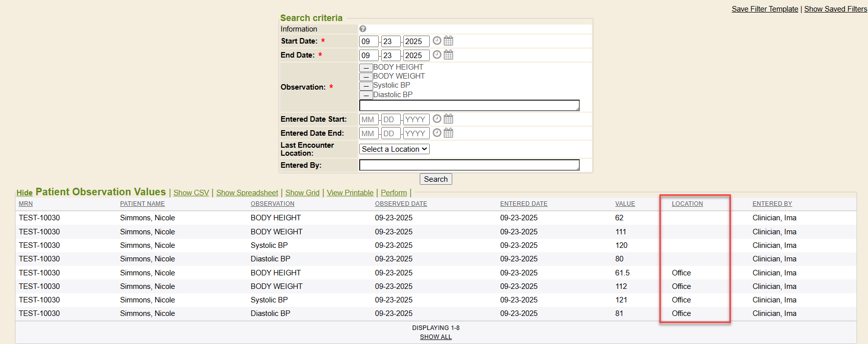Open the Start Date calendar picker

[x=448, y=41]
